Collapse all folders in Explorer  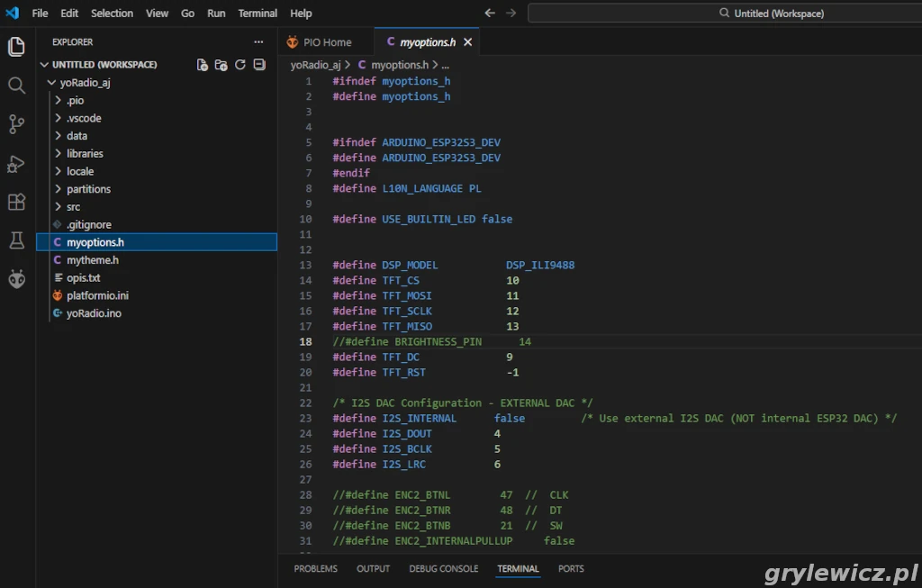coord(259,65)
